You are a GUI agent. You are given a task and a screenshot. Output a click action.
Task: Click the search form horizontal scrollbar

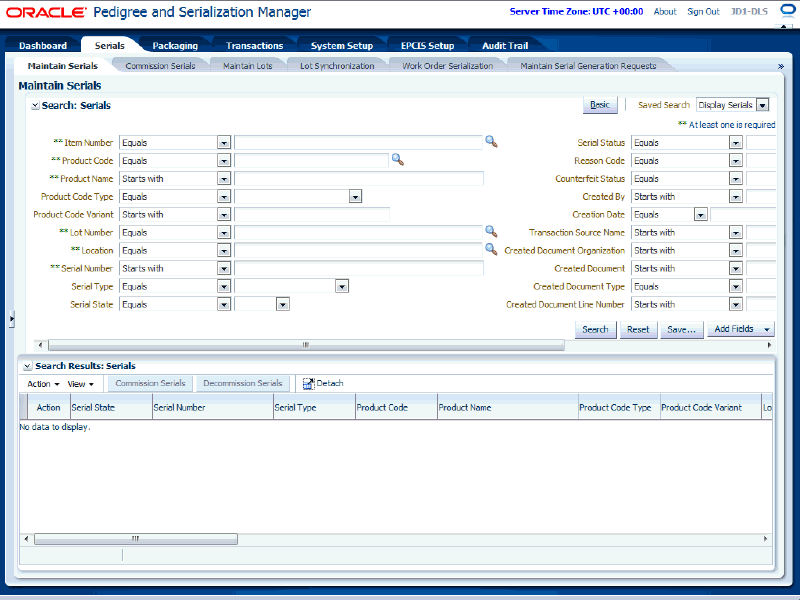click(x=306, y=345)
